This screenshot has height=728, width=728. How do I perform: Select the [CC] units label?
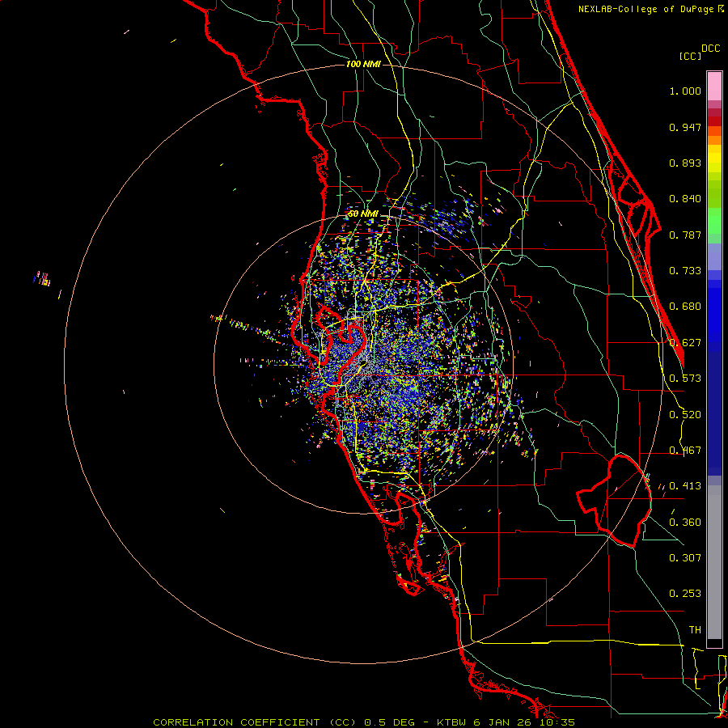[x=690, y=56]
